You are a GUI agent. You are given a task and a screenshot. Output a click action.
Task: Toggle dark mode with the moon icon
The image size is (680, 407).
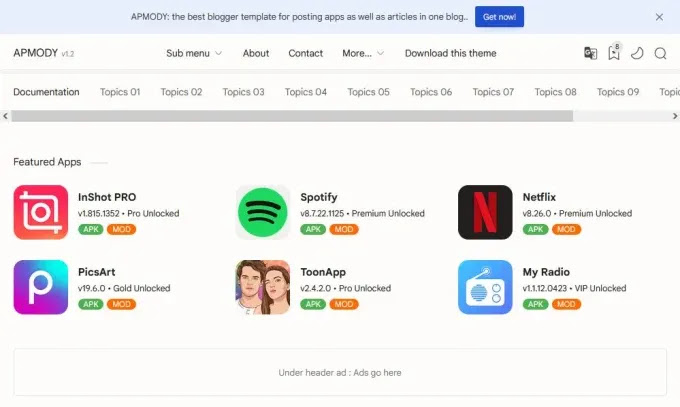click(x=637, y=53)
